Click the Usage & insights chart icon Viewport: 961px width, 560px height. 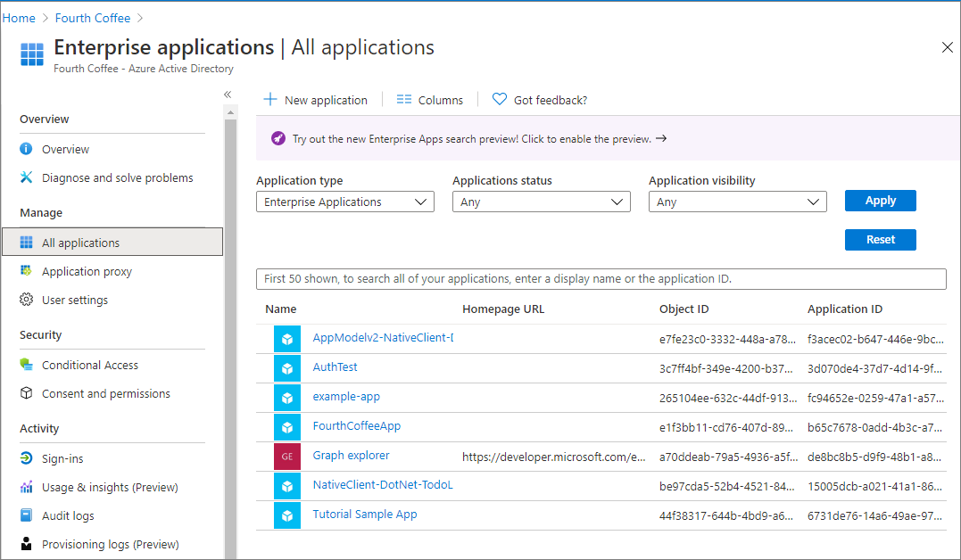coord(27,487)
